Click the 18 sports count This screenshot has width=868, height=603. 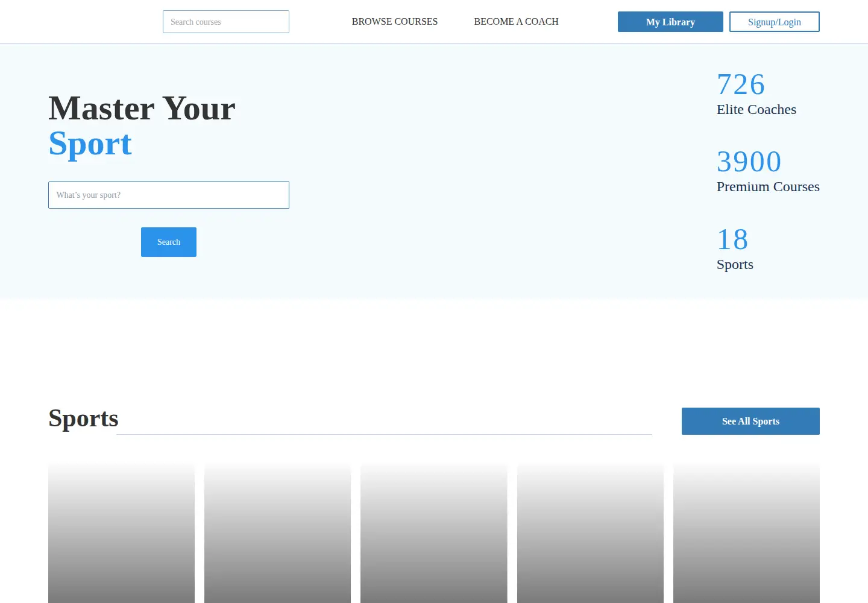click(732, 239)
